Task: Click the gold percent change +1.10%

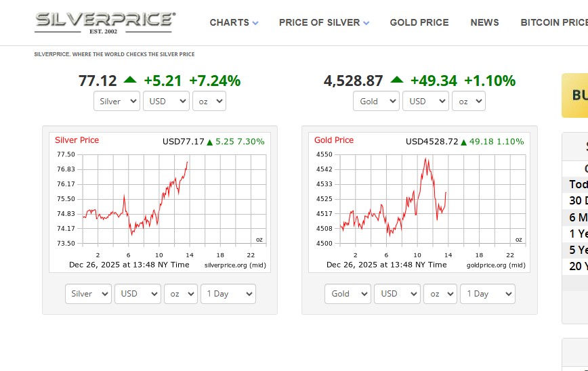Action: (490, 81)
